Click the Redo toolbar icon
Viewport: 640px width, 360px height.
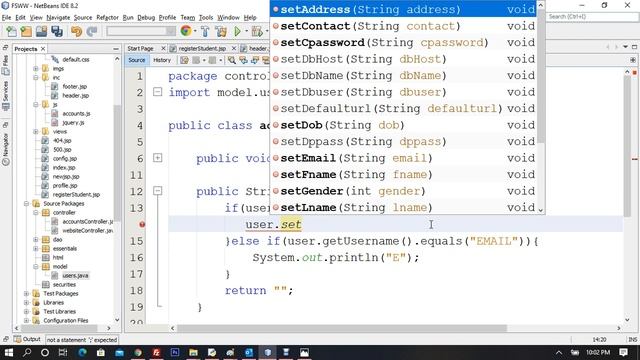point(92,31)
